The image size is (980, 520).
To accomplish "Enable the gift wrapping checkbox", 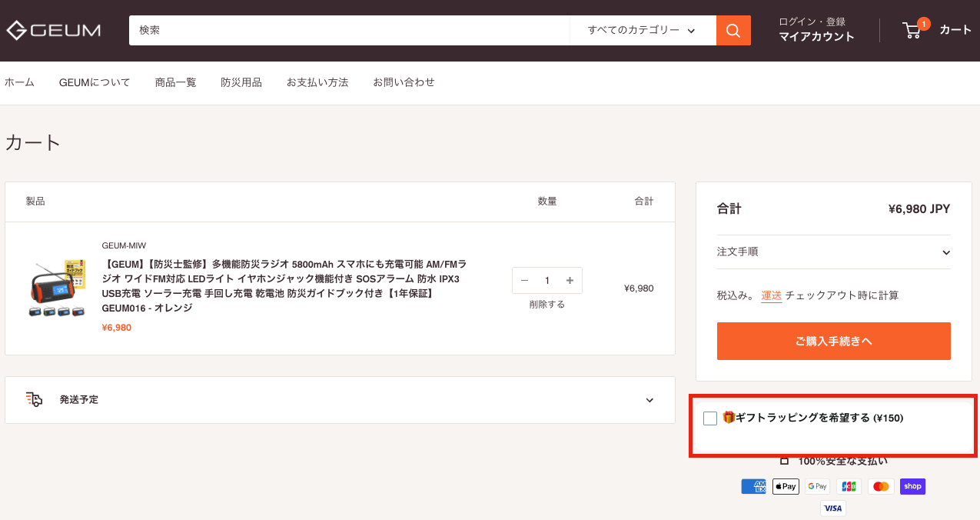I will [x=710, y=418].
